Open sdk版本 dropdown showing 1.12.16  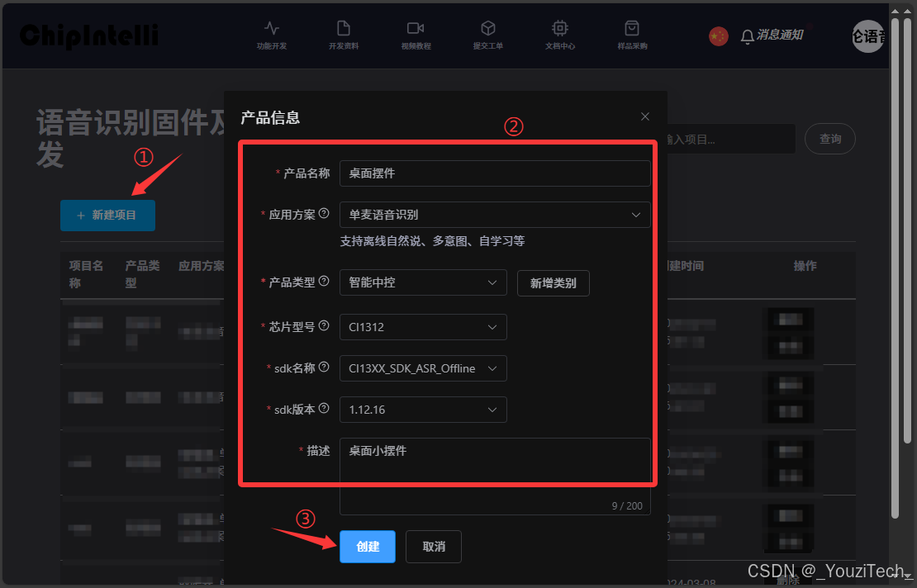[x=423, y=410]
